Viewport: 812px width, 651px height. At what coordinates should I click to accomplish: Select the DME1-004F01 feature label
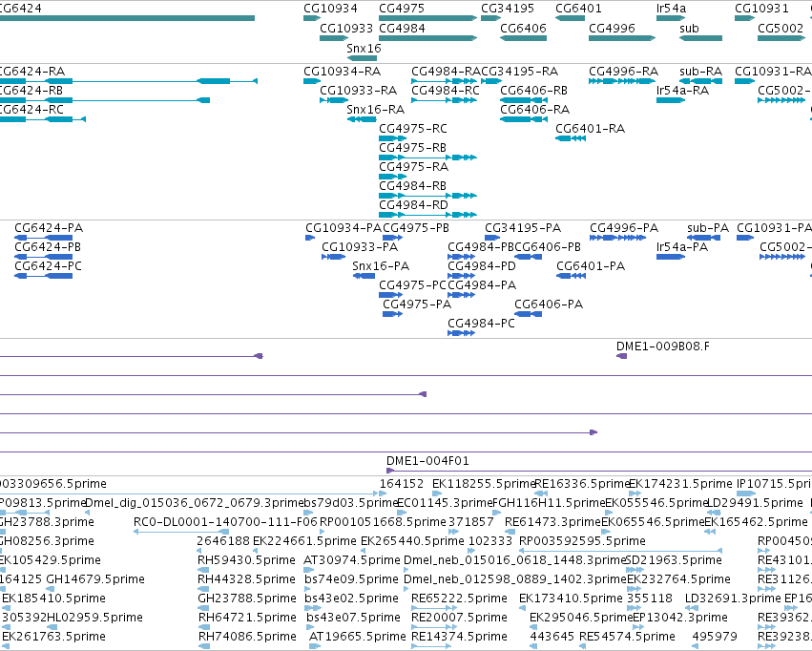click(x=427, y=461)
